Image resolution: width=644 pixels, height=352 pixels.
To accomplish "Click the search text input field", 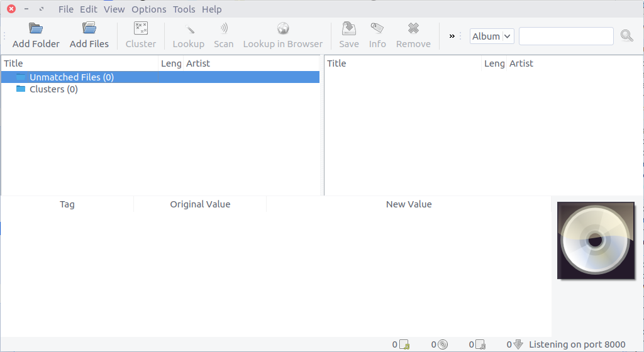I will point(565,36).
